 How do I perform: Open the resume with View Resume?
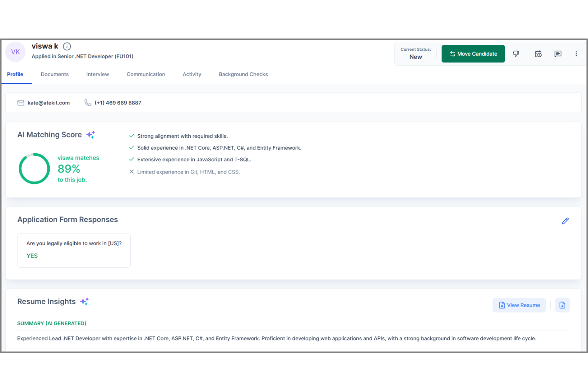519,305
